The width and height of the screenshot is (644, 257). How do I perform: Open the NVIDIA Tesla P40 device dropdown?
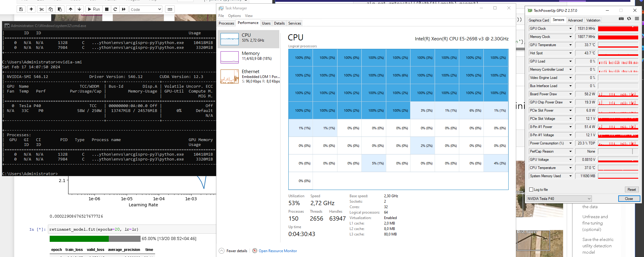click(x=559, y=199)
